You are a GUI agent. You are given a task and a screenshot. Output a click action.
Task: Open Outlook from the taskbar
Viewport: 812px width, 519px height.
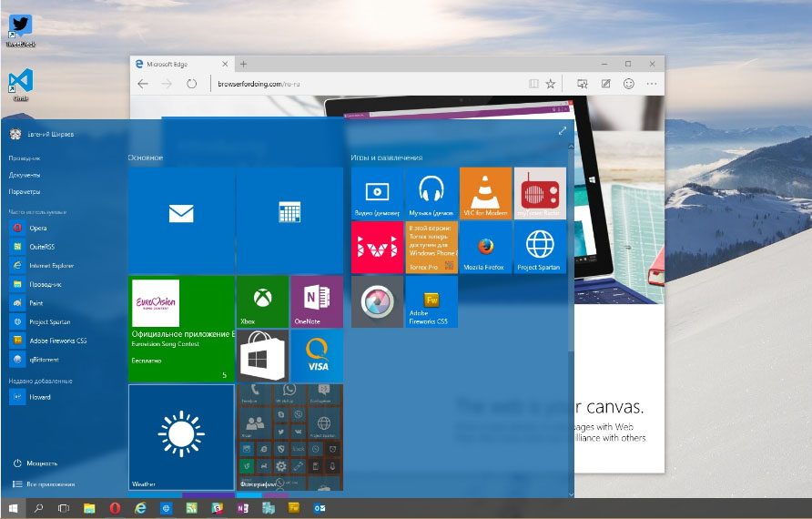tap(320, 508)
